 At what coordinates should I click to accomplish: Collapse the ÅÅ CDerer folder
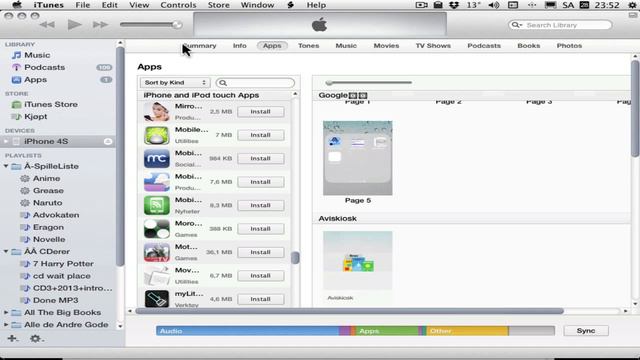(x=6, y=251)
